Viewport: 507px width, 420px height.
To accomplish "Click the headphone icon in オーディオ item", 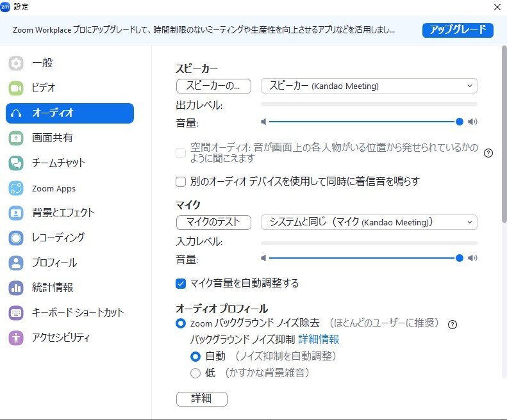I will click(16, 113).
